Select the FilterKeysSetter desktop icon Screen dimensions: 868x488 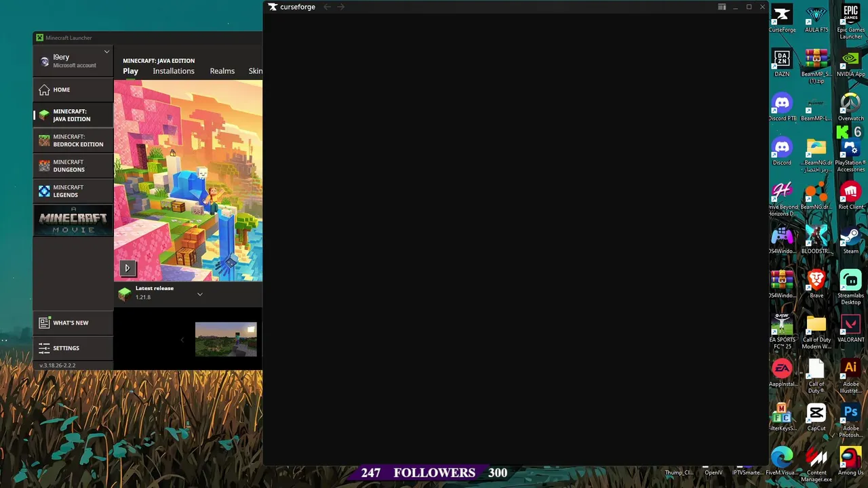click(782, 418)
